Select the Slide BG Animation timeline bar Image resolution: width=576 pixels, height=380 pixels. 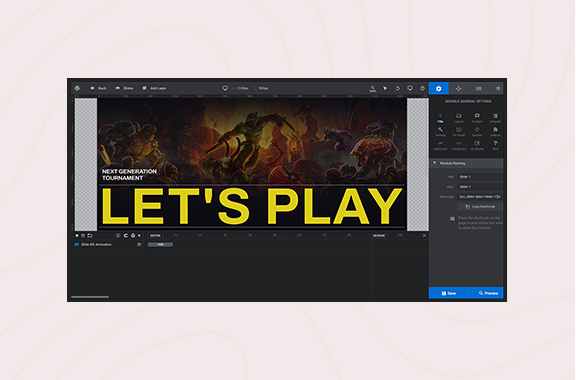[x=160, y=244]
